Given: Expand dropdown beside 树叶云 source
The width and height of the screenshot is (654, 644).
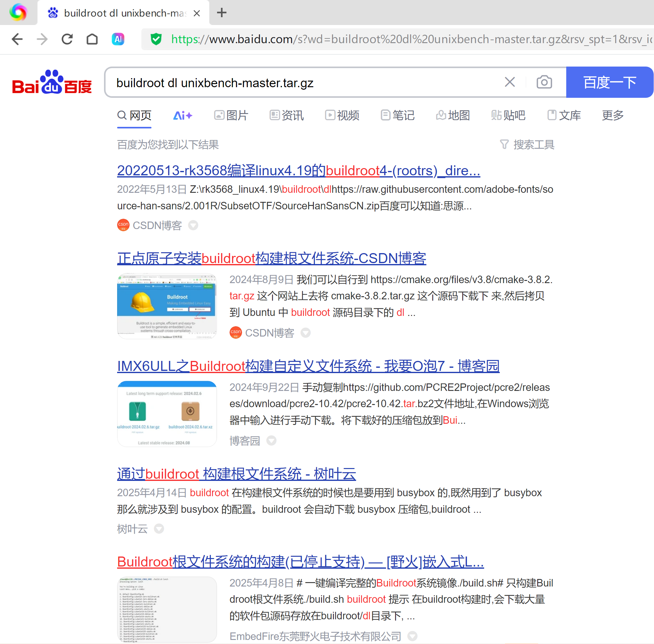Looking at the screenshot, I should coord(159,529).
